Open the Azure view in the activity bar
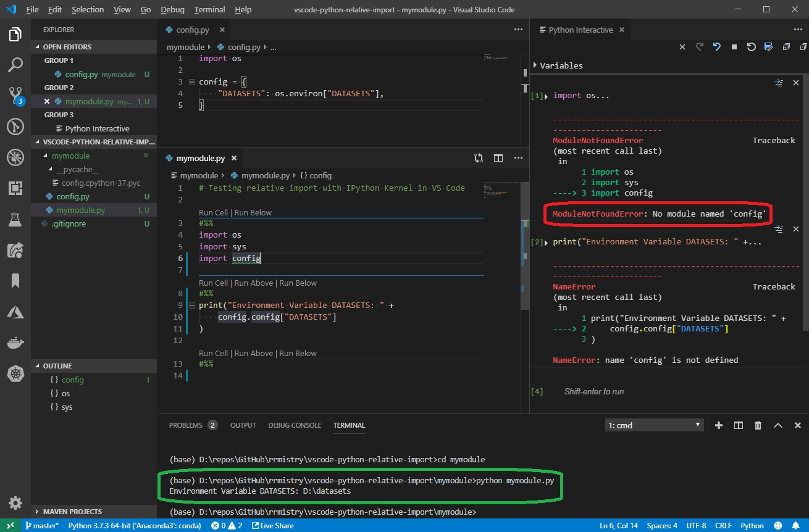The height and width of the screenshot is (532, 809). coord(15,311)
